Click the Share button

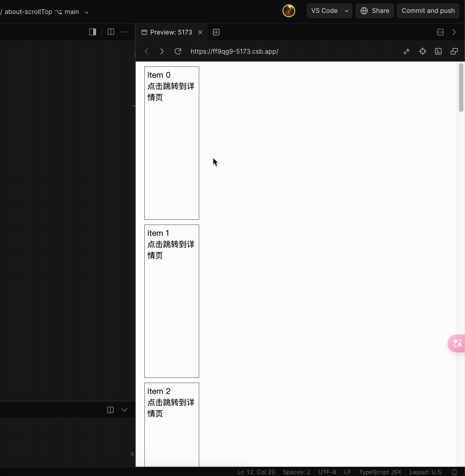tap(374, 11)
